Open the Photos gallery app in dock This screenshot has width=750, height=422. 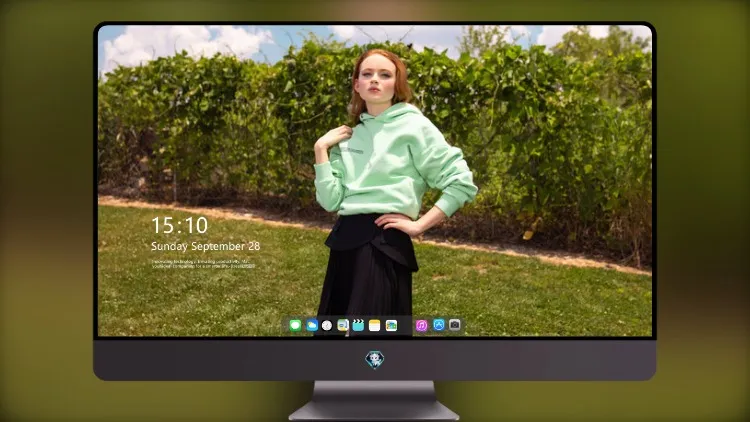click(391, 326)
